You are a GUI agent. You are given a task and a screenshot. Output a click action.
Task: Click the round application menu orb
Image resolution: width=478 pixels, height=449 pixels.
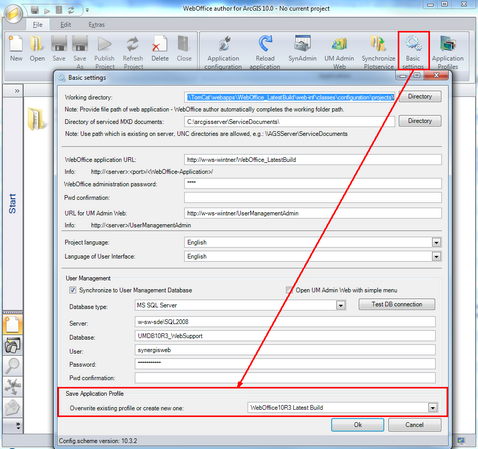pos(13,13)
